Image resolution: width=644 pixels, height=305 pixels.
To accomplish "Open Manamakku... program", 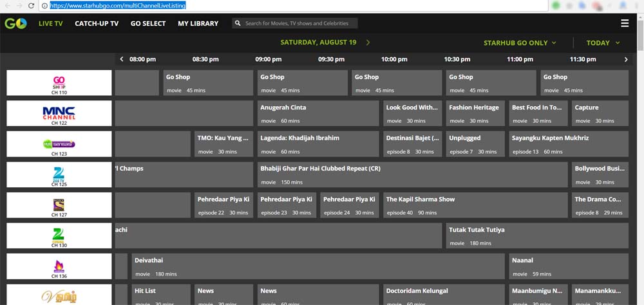I will tap(600, 295).
